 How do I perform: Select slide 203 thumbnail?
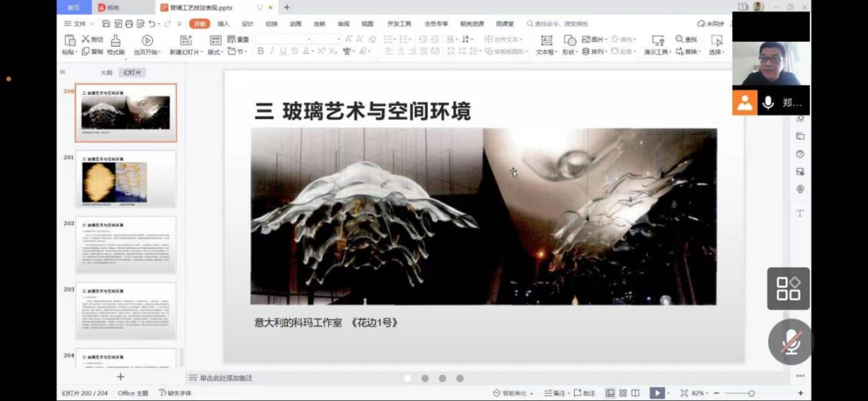click(125, 311)
